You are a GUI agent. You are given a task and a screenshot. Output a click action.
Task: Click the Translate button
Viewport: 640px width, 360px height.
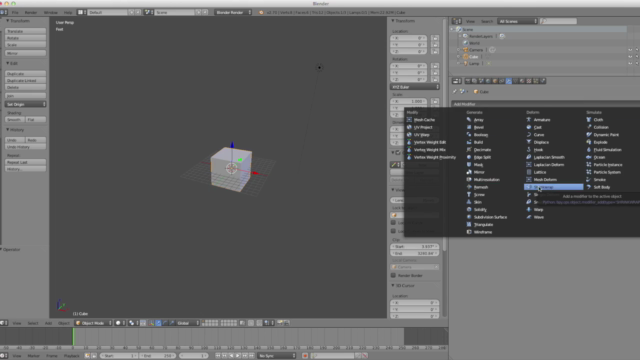click(25, 31)
